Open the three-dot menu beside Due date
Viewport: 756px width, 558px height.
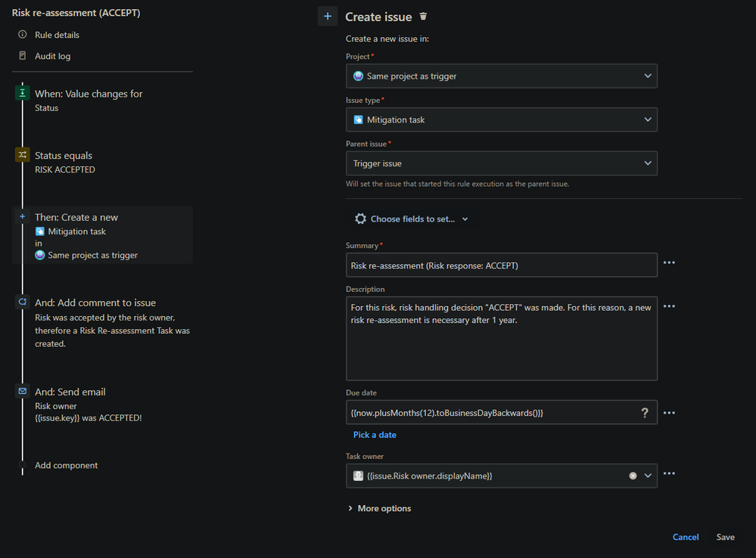[669, 413]
